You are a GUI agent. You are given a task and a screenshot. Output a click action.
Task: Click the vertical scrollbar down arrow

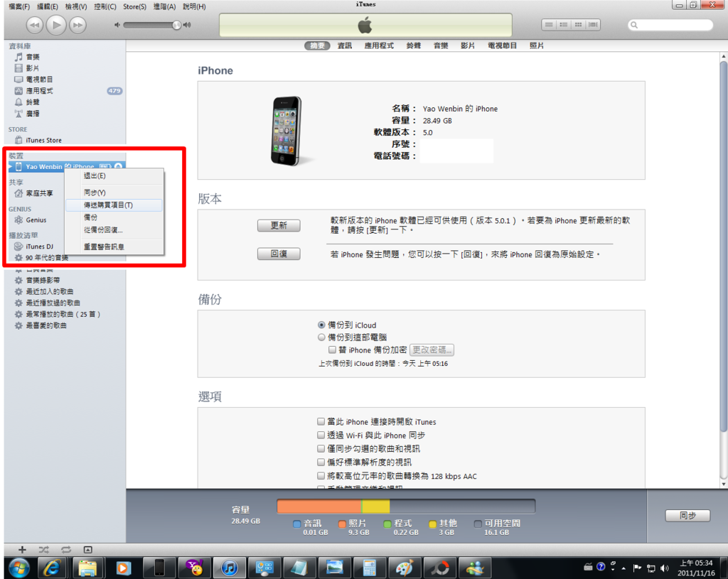(x=723, y=484)
